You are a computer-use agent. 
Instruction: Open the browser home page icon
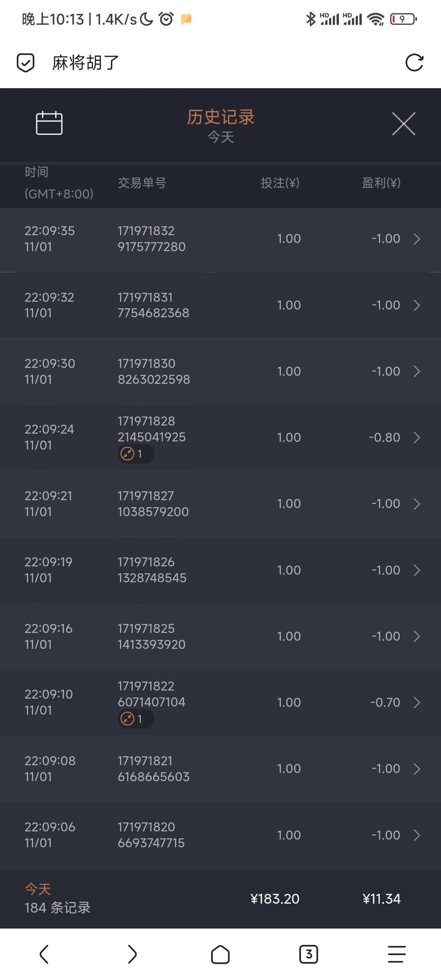coord(220,954)
